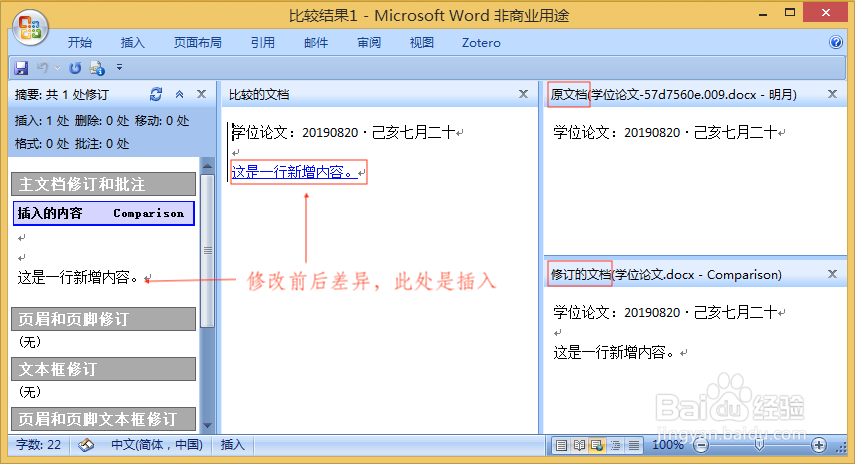Select the 审阅 ribbon tab
The height and width of the screenshot is (464, 855).
click(x=369, y=43)
